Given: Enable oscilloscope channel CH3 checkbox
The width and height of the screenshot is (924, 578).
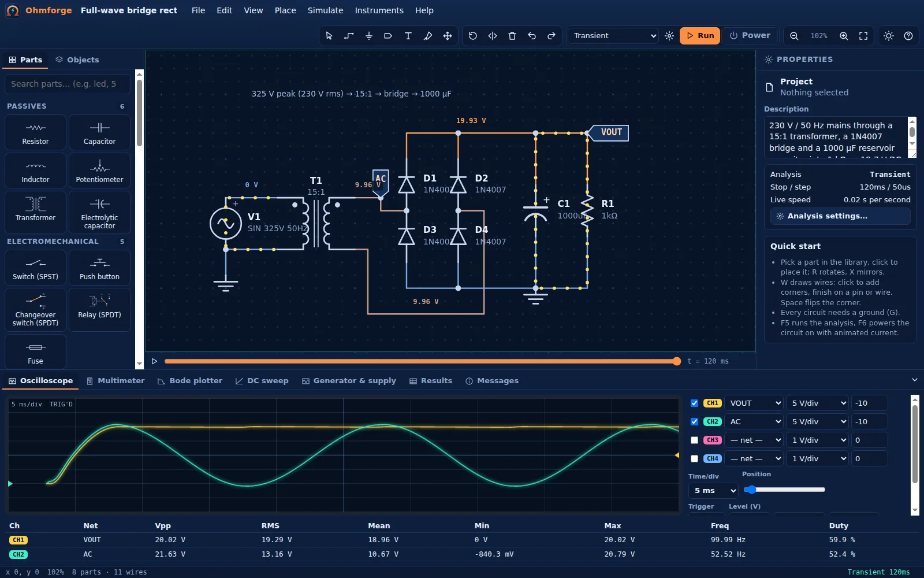Looking at the screenshot, I should 694,440.
